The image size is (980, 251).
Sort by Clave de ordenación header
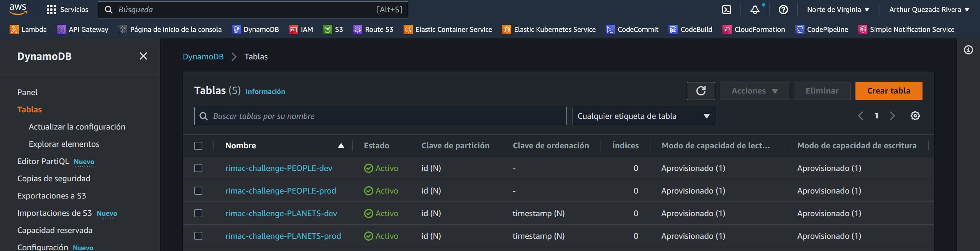(551, 146)
